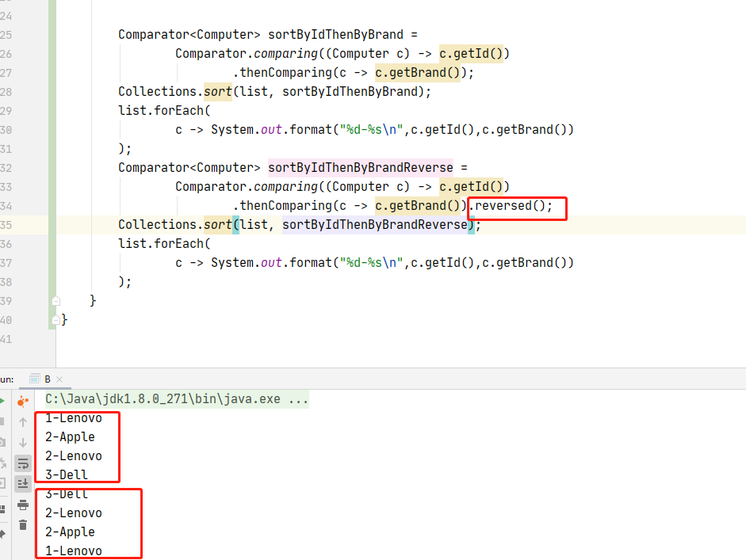
Task: Rerun program with the green play icon
Action: pyautogui.click(x=2, y=402)
